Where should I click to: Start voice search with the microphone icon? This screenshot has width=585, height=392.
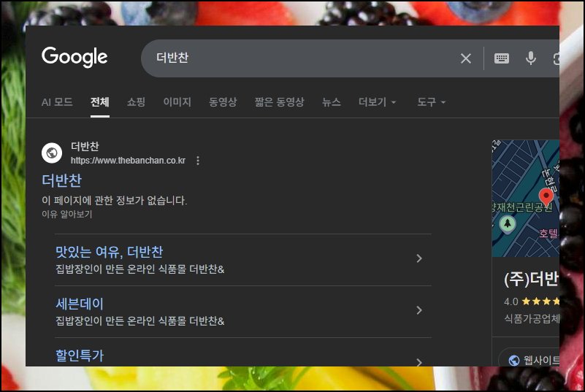(530, 58)
